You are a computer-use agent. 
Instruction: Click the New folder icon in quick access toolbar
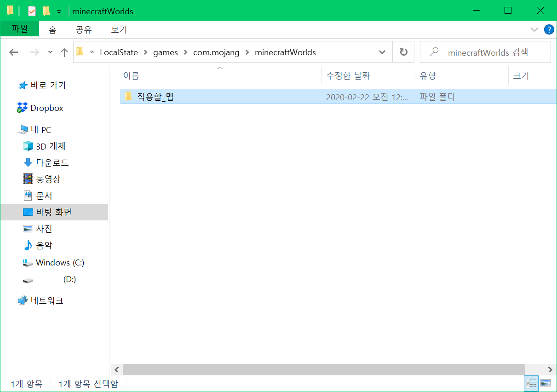[x=46, y=11]
